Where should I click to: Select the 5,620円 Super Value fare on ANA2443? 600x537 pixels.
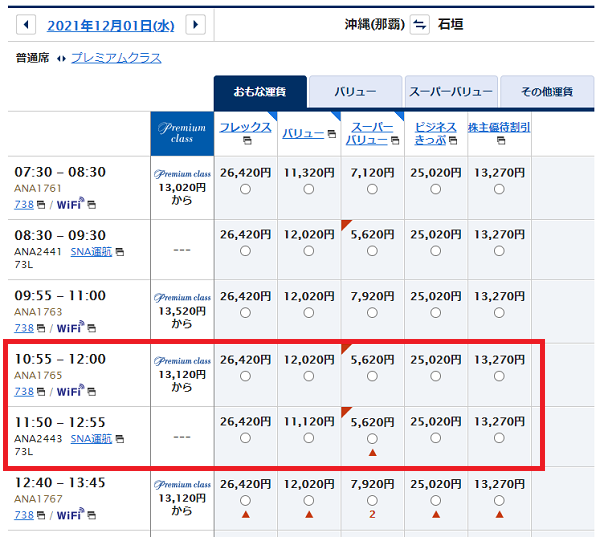(372, 438)
